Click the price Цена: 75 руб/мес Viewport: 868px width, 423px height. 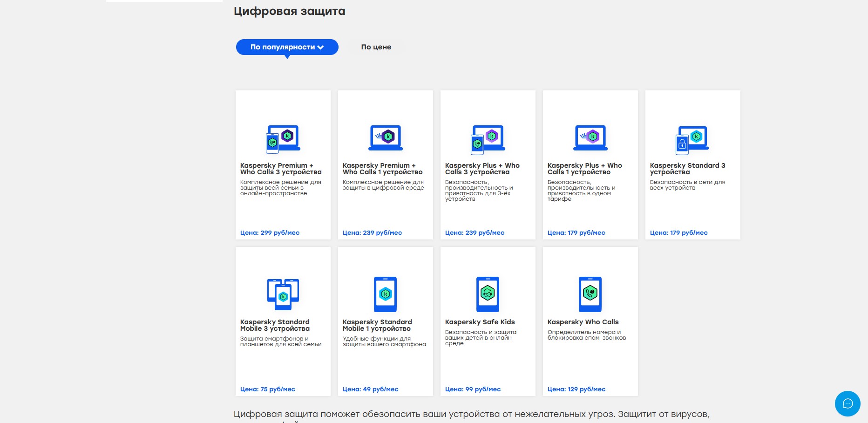[x=268, y=389]
